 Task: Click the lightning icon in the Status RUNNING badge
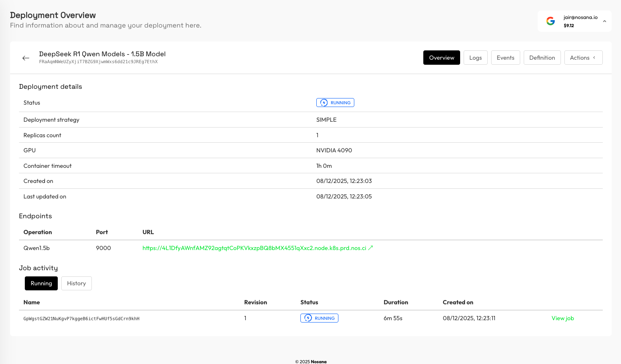click(324, 102)
